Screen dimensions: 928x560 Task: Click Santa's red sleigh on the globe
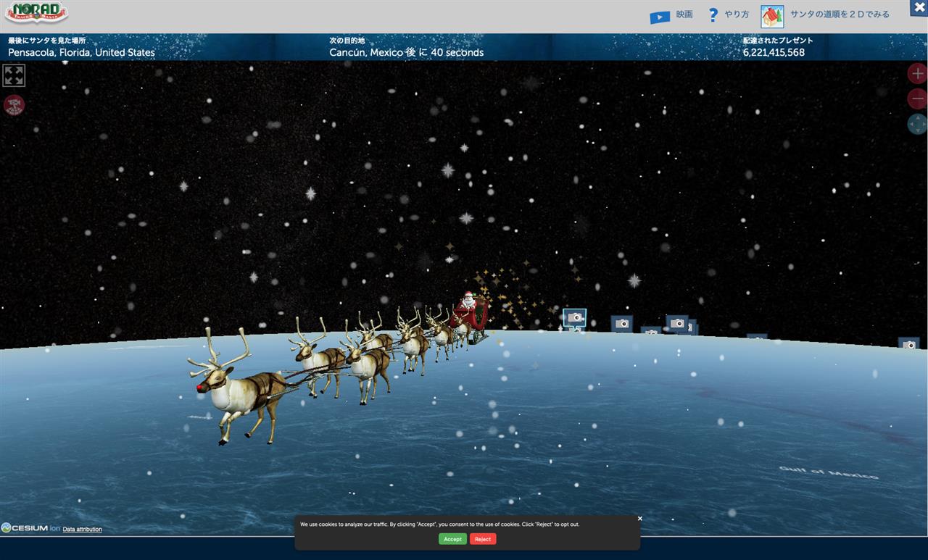click(x=473, y=317)
